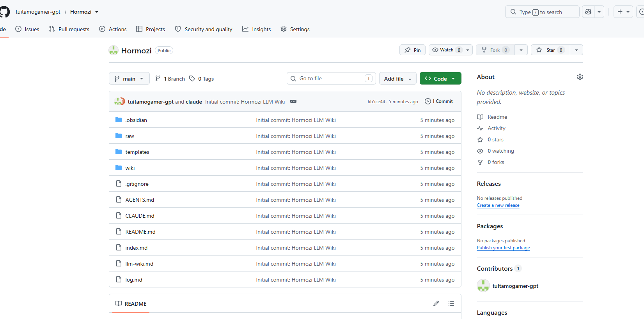View the 1 Commit history link

(439, 101)
